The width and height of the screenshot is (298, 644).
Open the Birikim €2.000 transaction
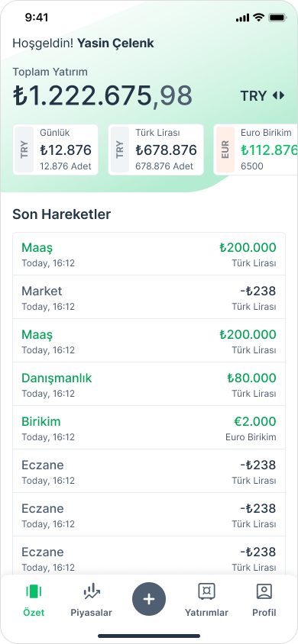pos(149,428)
